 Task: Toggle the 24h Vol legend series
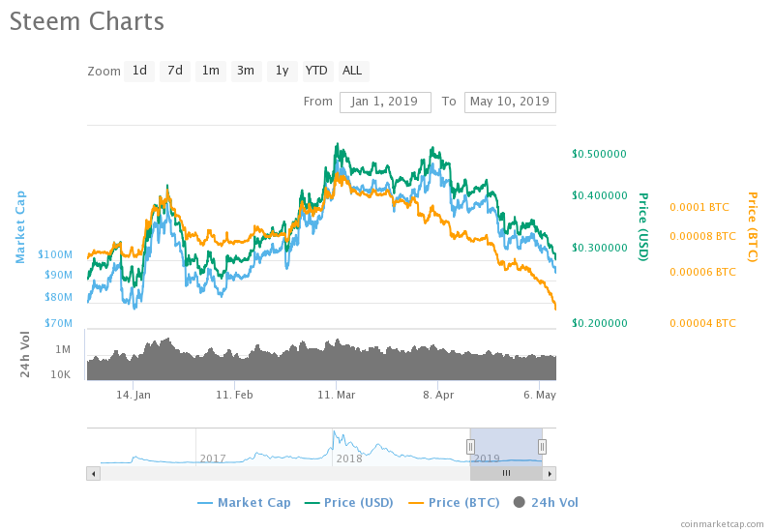point(546,503)
